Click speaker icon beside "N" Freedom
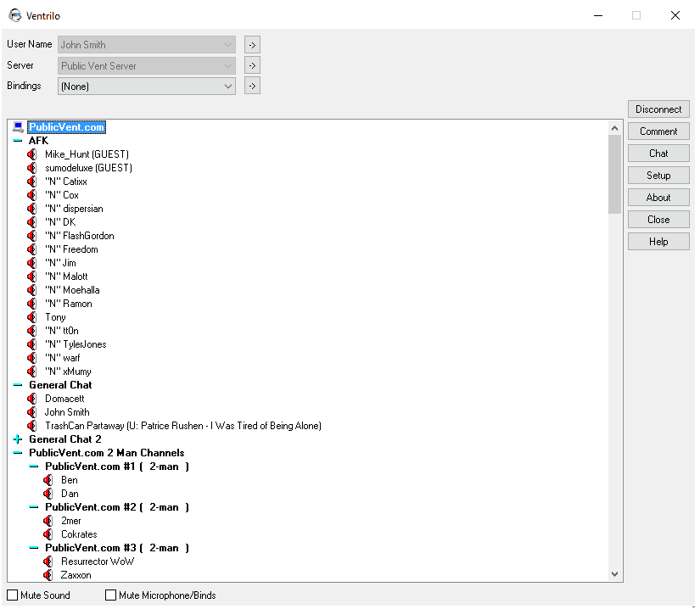This screenshot has height=609, width=700. tap(31, 249)
